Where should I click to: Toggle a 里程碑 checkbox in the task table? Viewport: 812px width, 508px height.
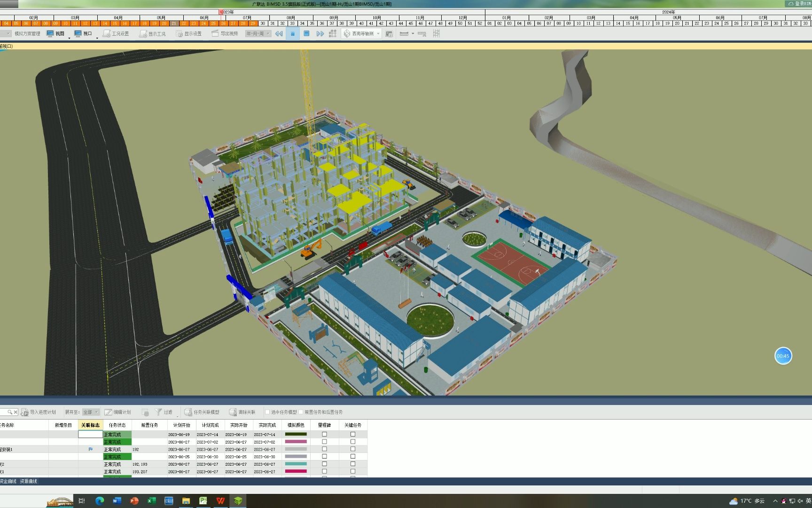[x=324, y=435]
